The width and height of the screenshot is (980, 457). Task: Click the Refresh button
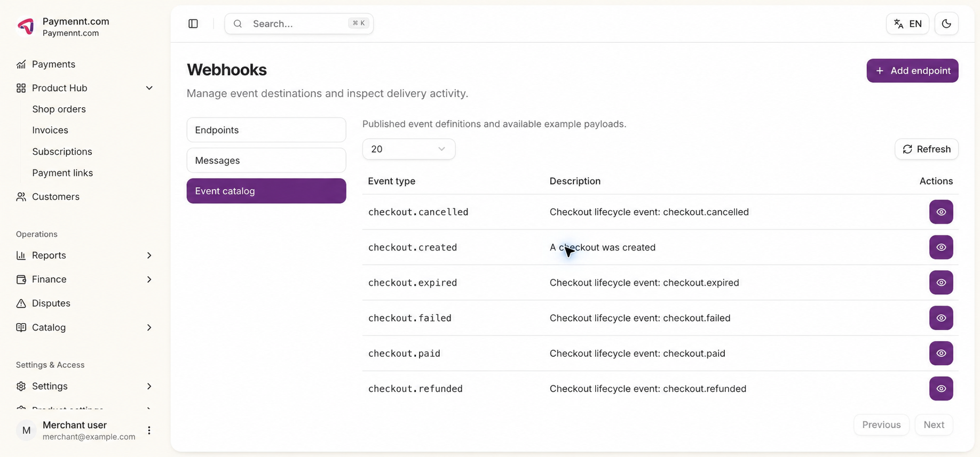(927, 149)
